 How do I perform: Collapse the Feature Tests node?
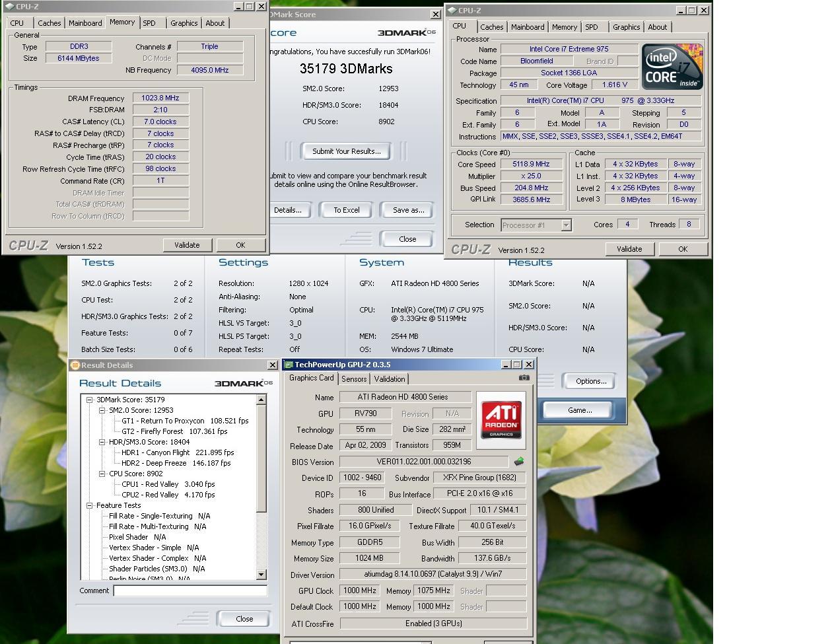click(x=90, y=505)
